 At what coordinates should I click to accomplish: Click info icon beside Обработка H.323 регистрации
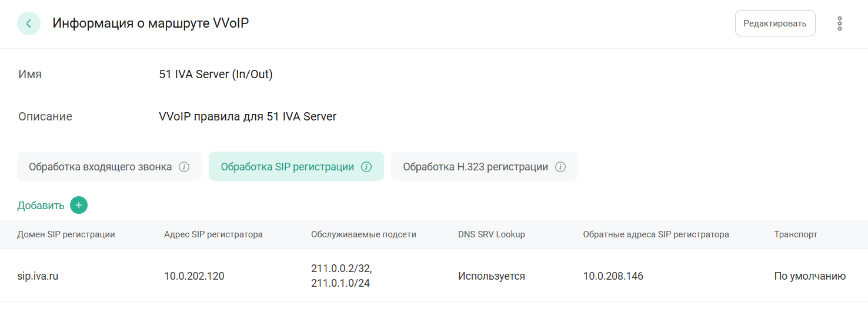(x=560, y=167)
